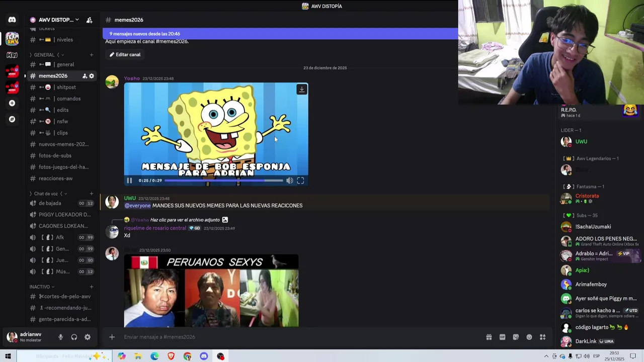Open adrianwv user status panel avatar
644x362 pixels.
click(x=12, y=337)
